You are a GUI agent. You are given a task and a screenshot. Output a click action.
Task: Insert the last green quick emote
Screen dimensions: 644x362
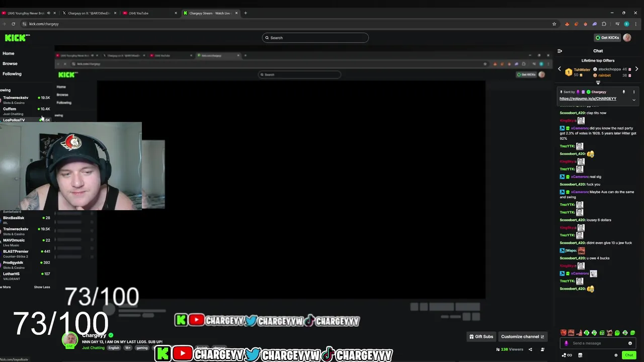tap(632, 333)
